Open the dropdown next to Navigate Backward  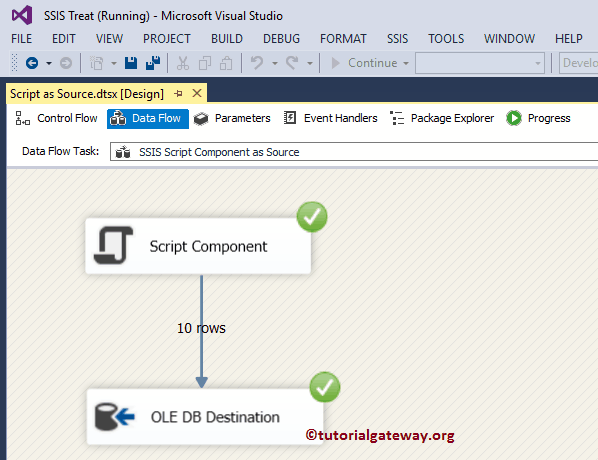click(49, 63)
